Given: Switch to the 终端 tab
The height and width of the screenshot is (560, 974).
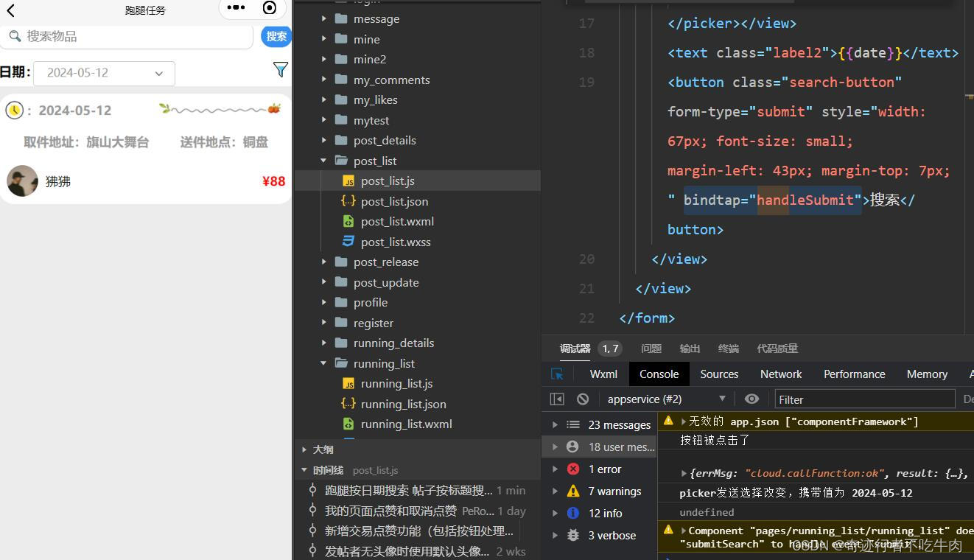Looking at the screenshot, I should [x=728, y=349].
